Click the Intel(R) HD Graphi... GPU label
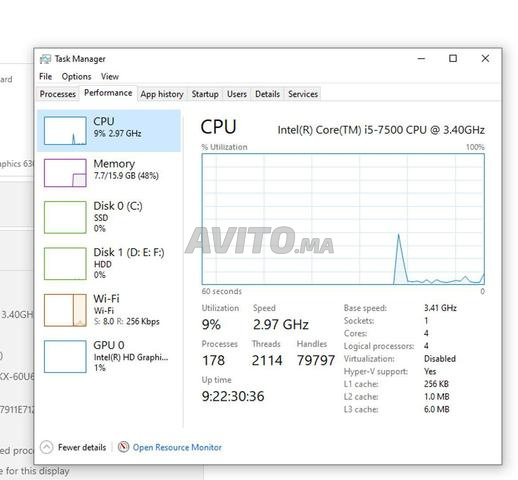Image resolution: width=518 pixels, height=480 pixels. (x=131, y=357)
